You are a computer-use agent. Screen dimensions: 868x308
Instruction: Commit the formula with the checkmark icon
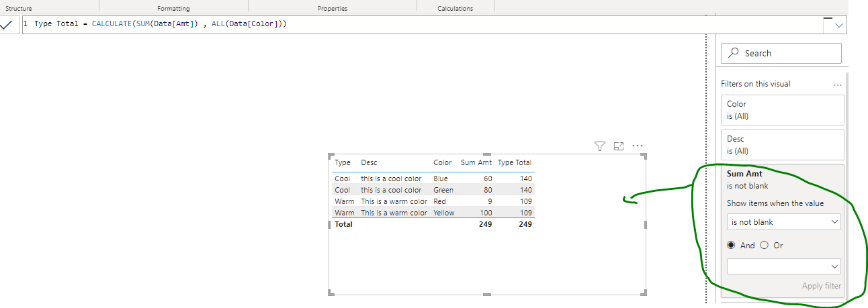tap(7, 24)
